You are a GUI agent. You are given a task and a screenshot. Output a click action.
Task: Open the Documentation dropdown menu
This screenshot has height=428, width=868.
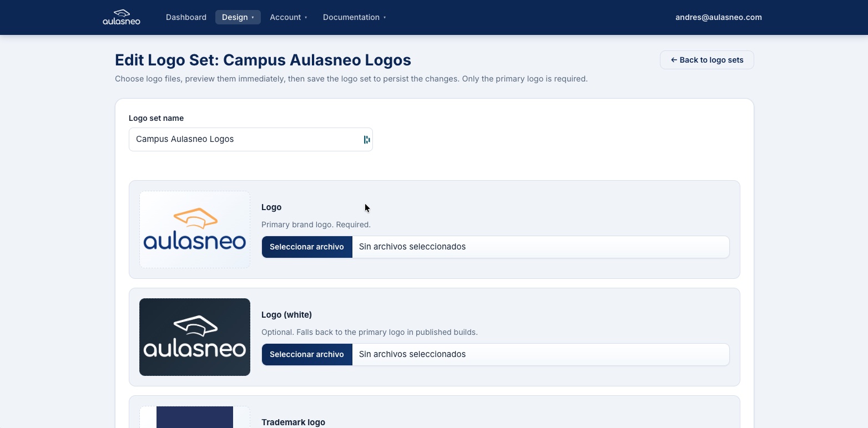[354, 17]
